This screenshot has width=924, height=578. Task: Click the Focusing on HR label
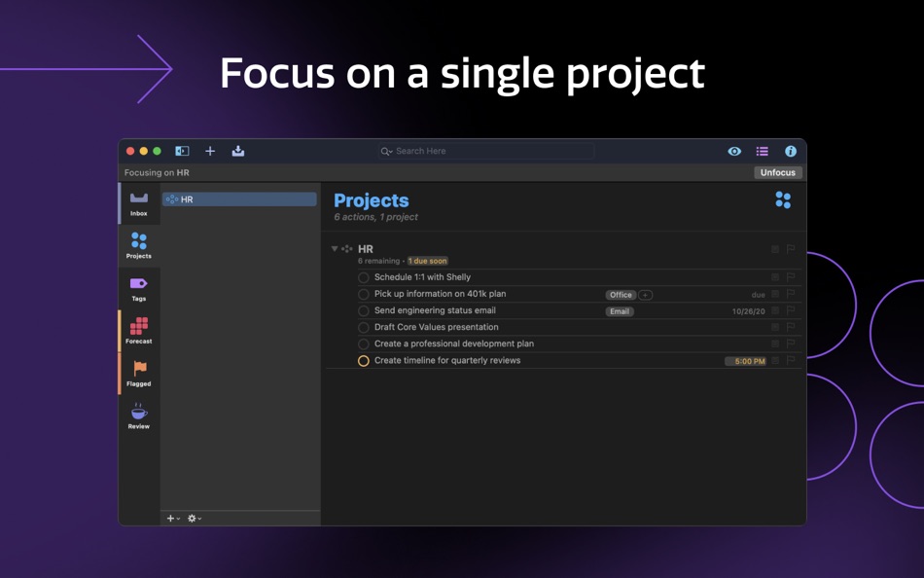(x=157, y=172)
